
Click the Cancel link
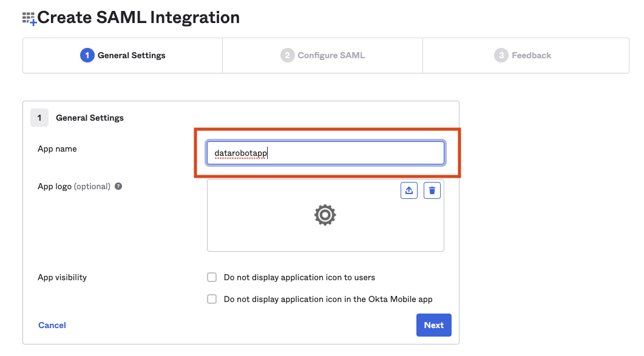click(52, 325)
